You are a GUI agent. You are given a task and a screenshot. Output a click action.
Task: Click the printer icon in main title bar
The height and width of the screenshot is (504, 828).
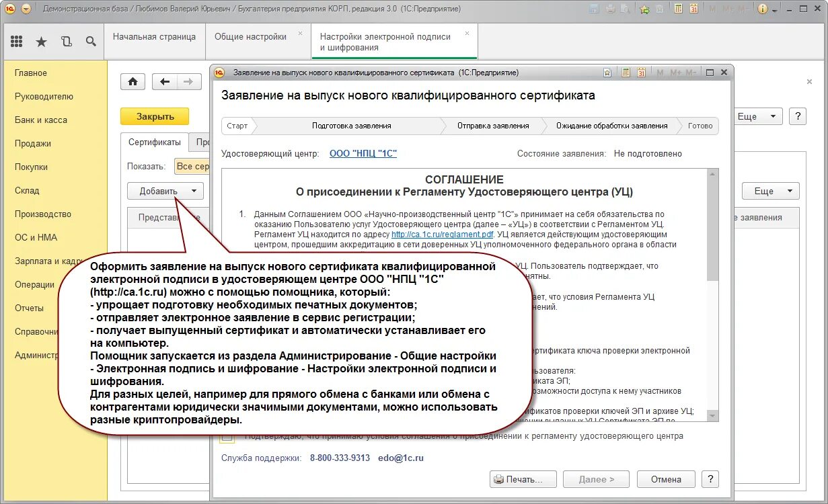(x=611, y=9)
